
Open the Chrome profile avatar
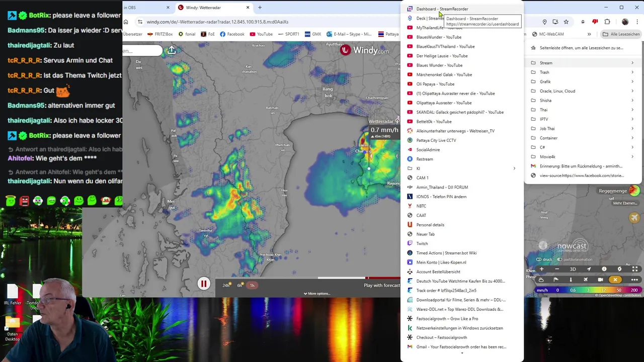(x=625, y=22)
